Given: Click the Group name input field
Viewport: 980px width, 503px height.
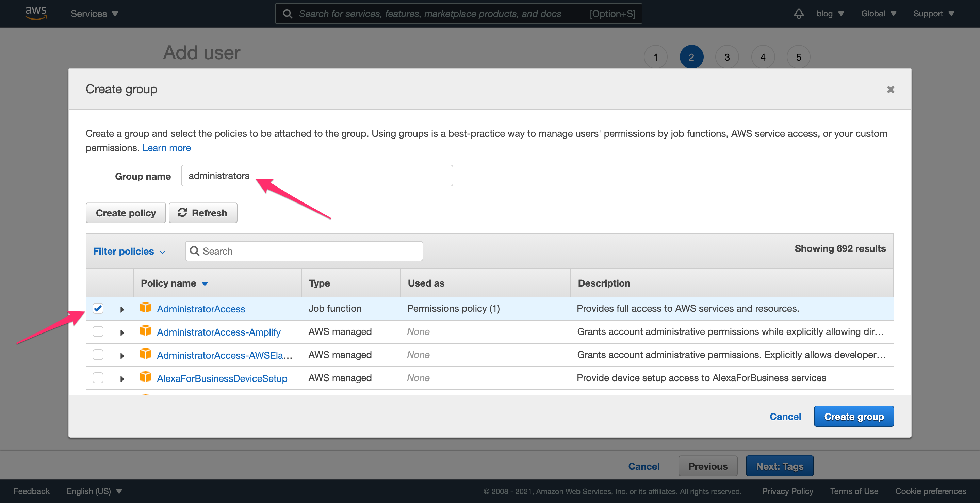Looking at the screenshot, I should 317,175.
